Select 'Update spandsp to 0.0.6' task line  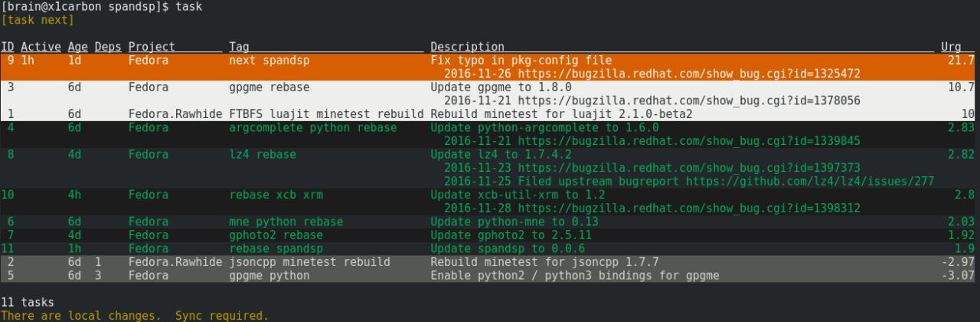coord(490,248)
